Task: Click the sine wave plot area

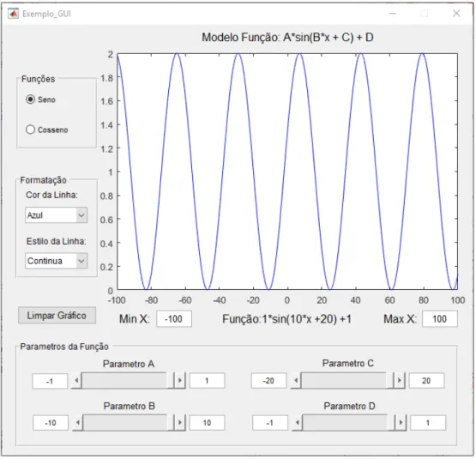Action: click(287, 172)
